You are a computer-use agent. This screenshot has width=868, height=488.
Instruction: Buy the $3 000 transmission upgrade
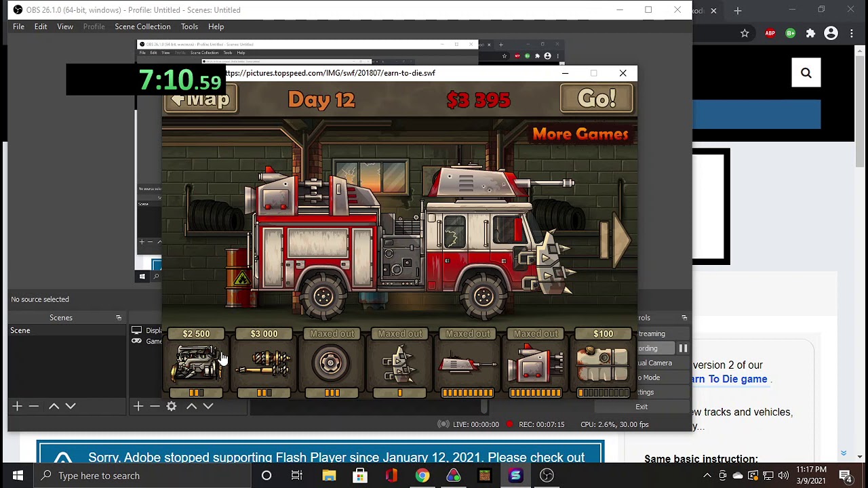[x=264, y=363]
